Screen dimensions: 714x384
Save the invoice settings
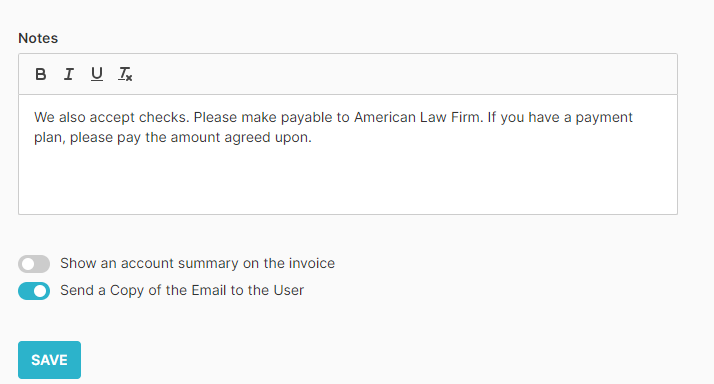coord(50,360)
